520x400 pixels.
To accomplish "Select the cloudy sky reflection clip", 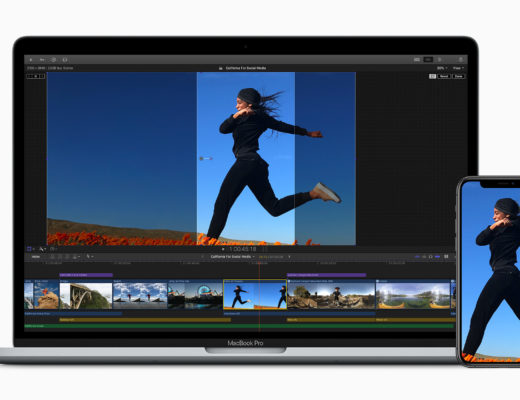I will click(x=140, y=294).
